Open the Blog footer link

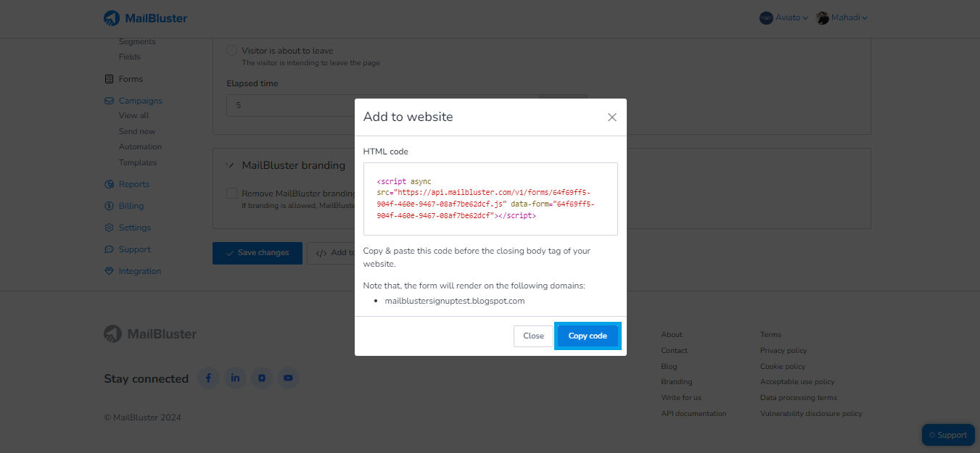click(x=669, y=367)
